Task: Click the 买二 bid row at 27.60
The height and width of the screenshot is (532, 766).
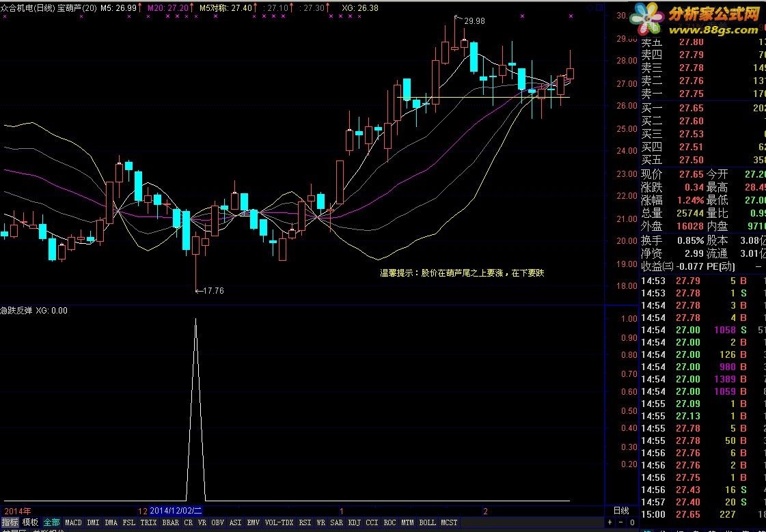Action: click(702, 121)
